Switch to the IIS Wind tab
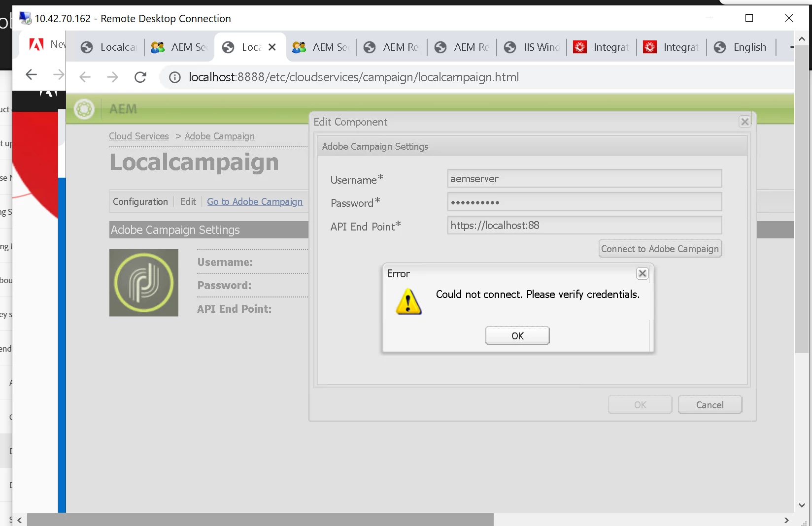 tap(532, 47)
